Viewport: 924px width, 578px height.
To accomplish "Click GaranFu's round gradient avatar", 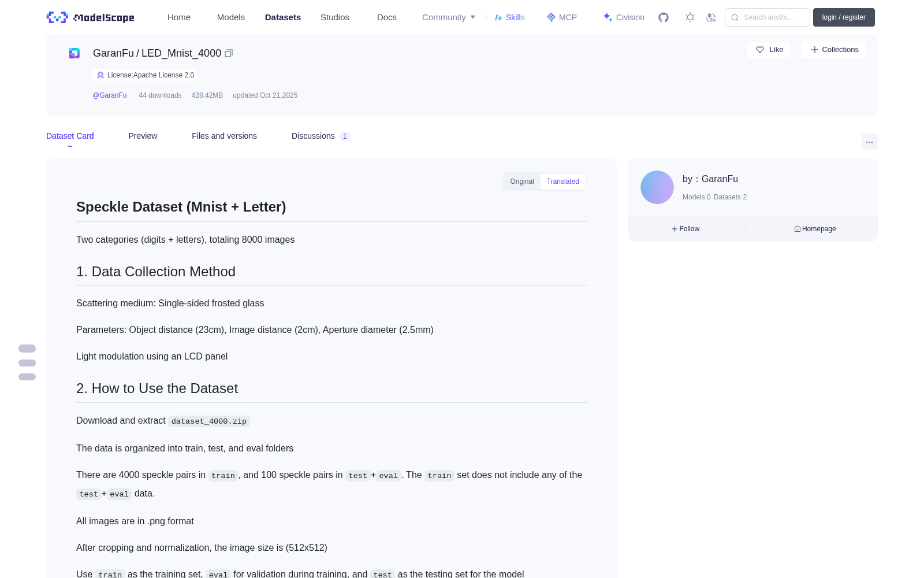I will (x=657, y=187).
